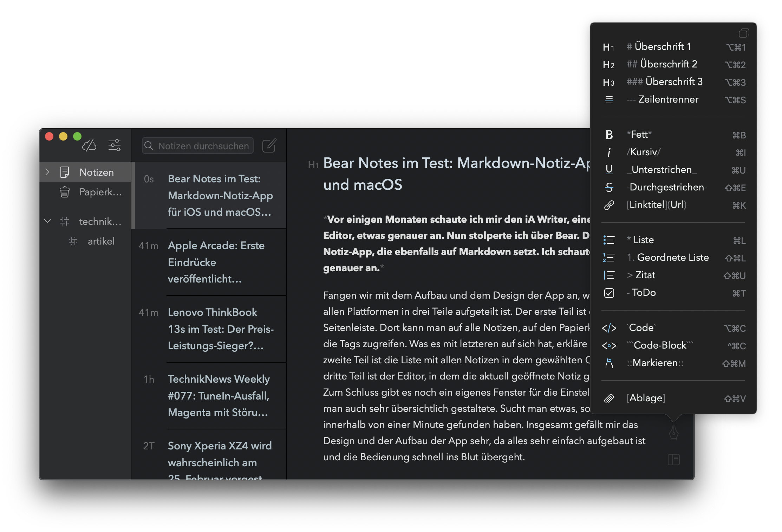Select Notizen in the sidebar

pyautogui.click(x=85, y=172)
